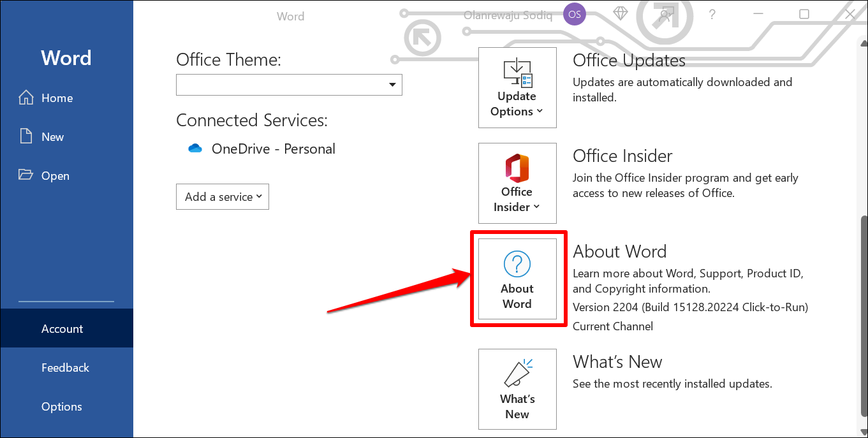Image resolution: width=868 pixels, height=438 pixels.
Task: Expand the Office Theme combo box
Action: tap(289, 85)
